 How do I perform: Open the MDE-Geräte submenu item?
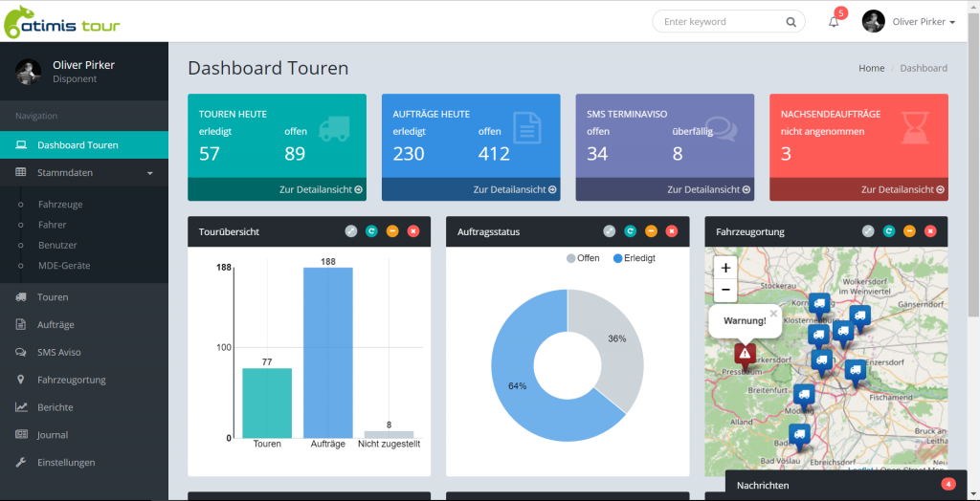pos(64,266)
